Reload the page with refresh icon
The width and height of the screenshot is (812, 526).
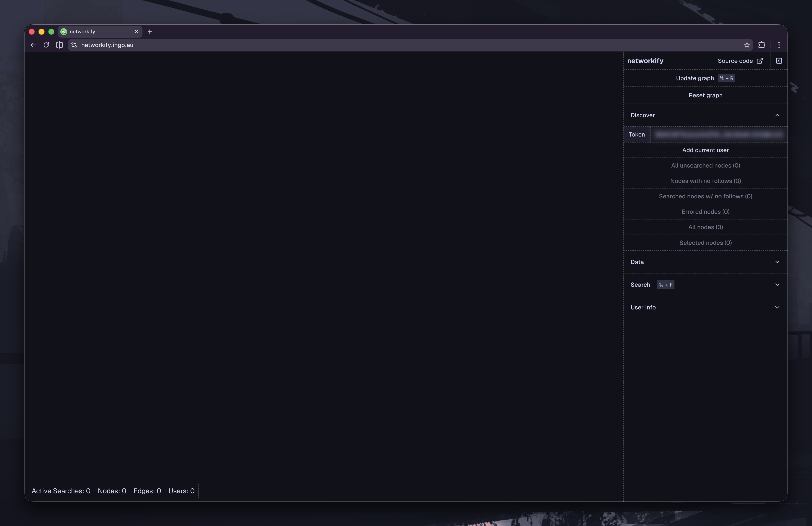click(46, 45)
